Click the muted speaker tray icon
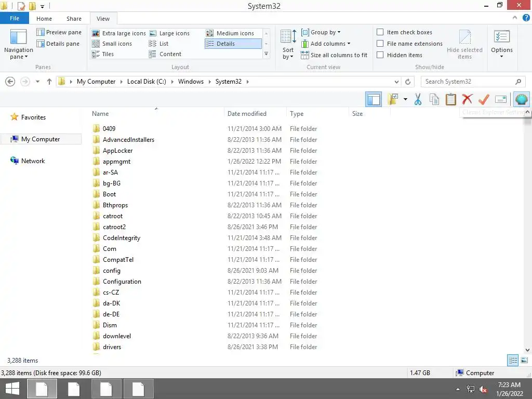Screen dimensions: 532x399 (x=483, y=389)
